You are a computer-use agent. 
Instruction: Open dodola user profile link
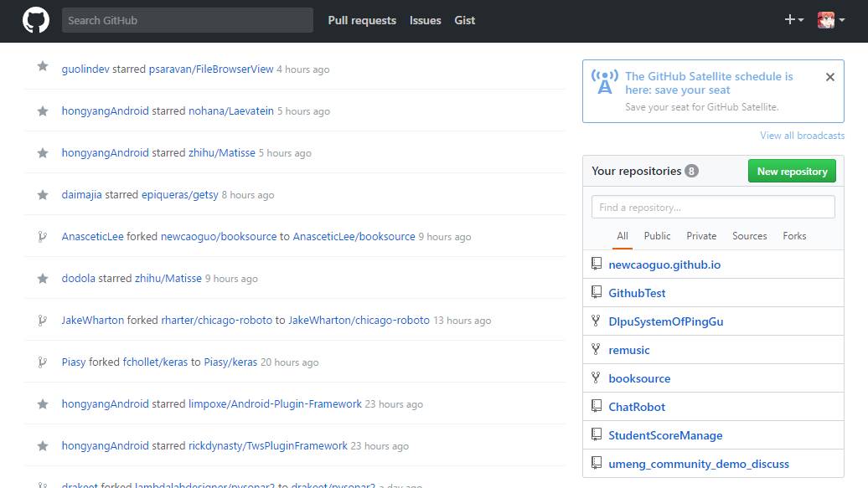78,278
